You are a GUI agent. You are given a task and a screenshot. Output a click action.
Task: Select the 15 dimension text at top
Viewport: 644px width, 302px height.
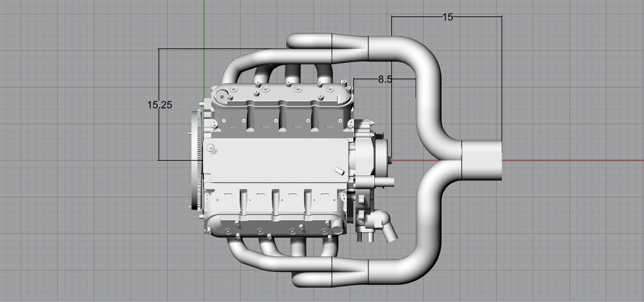coord(447,18)
